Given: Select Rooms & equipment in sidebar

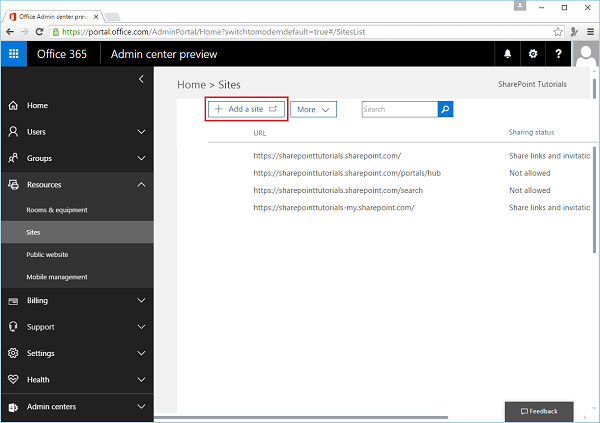Looking at the screenshot, I should tap(57, 210).
